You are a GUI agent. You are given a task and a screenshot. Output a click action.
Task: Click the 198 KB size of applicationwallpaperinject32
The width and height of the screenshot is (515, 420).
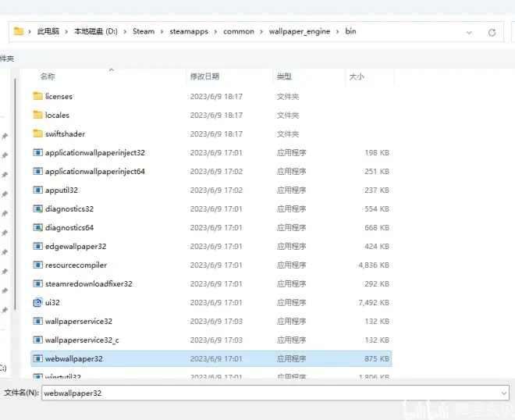click(x=377, y=152)
